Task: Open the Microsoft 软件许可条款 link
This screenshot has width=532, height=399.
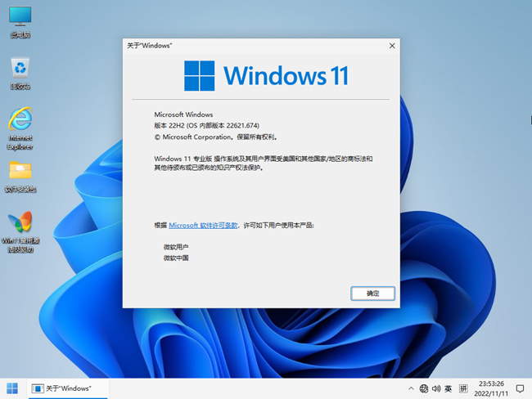Action: point(203,225)
